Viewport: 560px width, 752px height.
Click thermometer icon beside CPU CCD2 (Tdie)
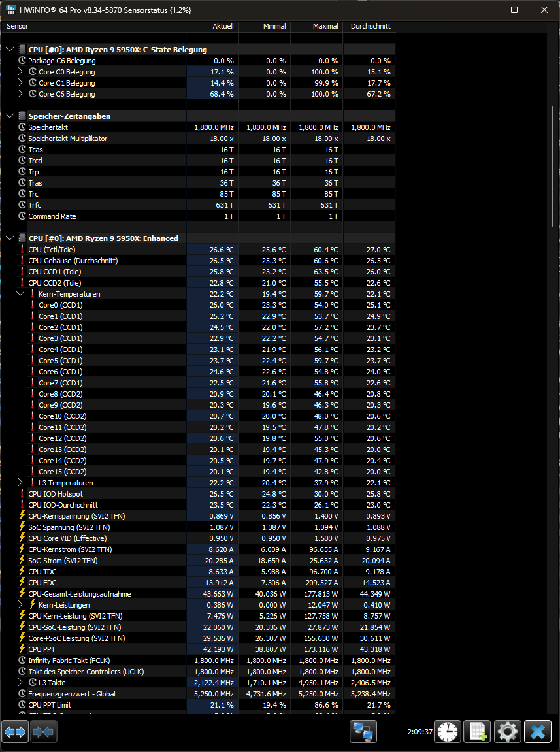coord(22,282)
